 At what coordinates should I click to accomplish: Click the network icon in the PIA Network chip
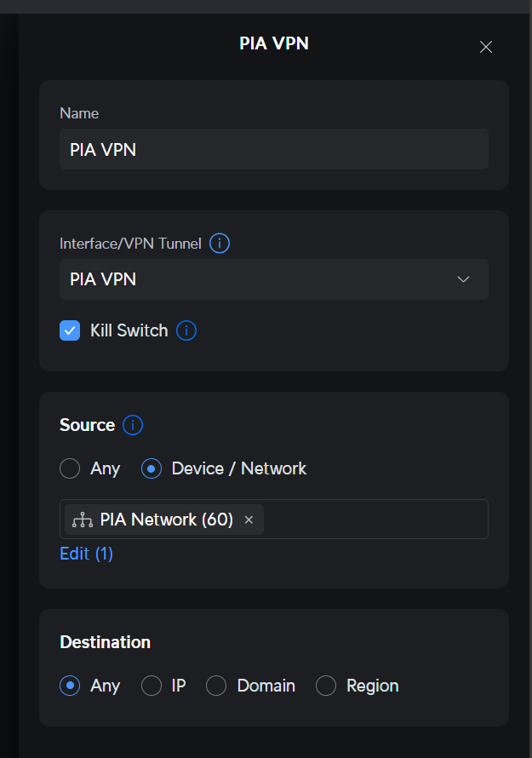[x=83, y=520]
